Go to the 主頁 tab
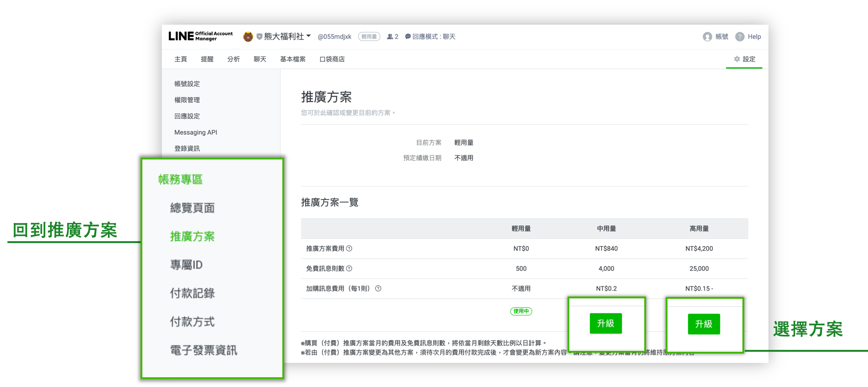This screenshot has height=387, width=868. [x=180, y=59]
